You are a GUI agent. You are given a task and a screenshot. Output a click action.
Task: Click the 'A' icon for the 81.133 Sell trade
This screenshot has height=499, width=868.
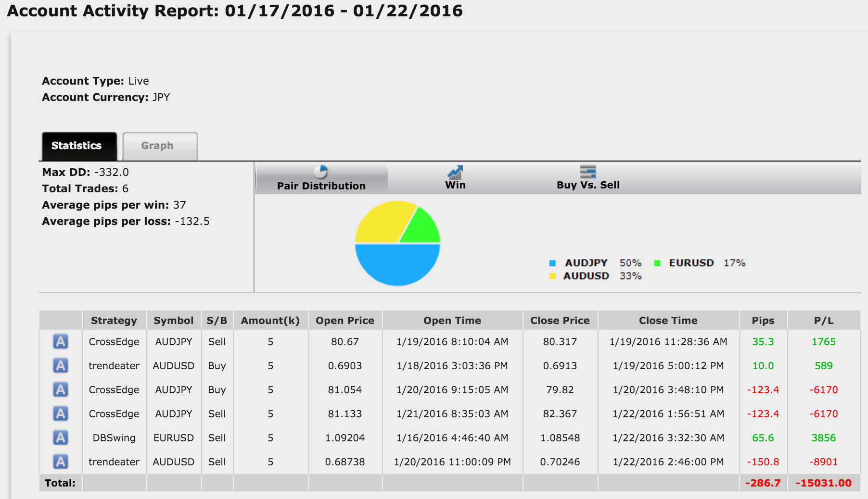(60, 414)
